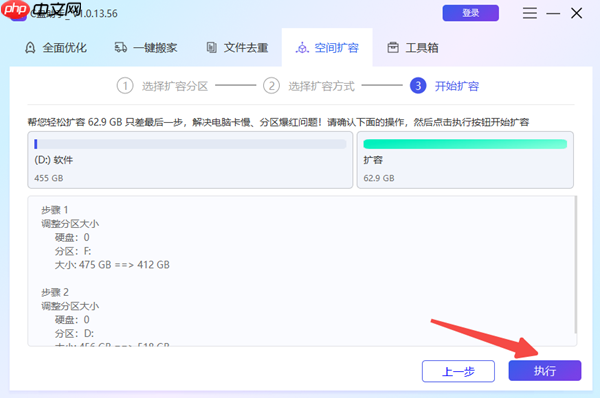
Task: Click the 大小: 475 GB ==> 412 GB line
Action: click(x=112, y=265)
